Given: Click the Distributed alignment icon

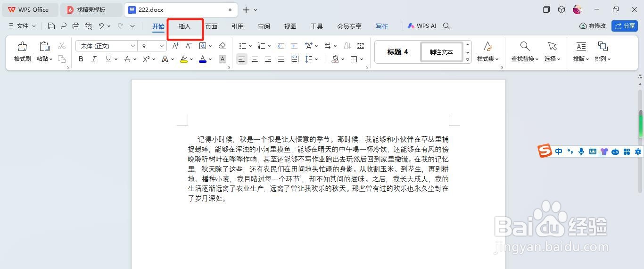Looking at the screenshot, I should [x=294, y=59].
